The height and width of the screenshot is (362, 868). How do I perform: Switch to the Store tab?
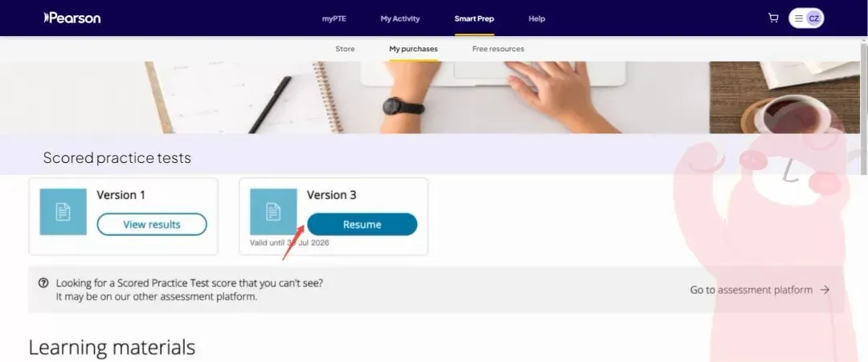point(345,49)
